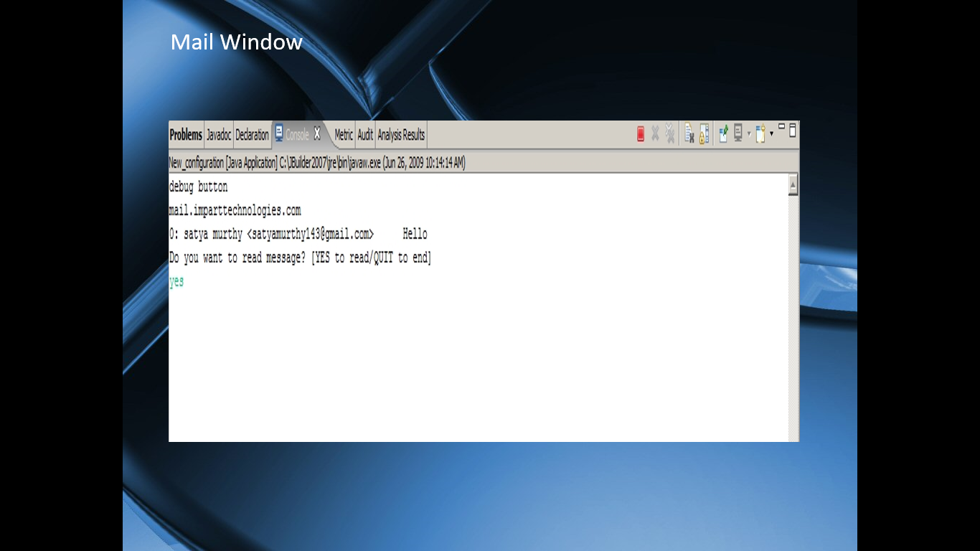
Task: Open the Analysis Results tab
Action: point(401,135)
